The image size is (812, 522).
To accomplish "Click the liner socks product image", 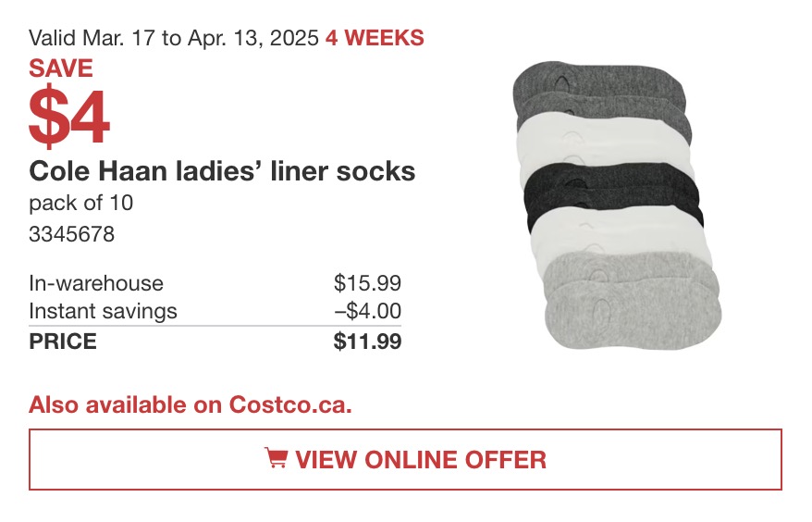I will point(617,205).
